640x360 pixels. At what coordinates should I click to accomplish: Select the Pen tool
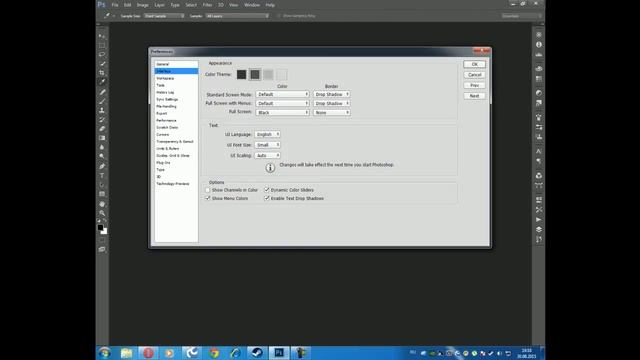pos(102,167)
